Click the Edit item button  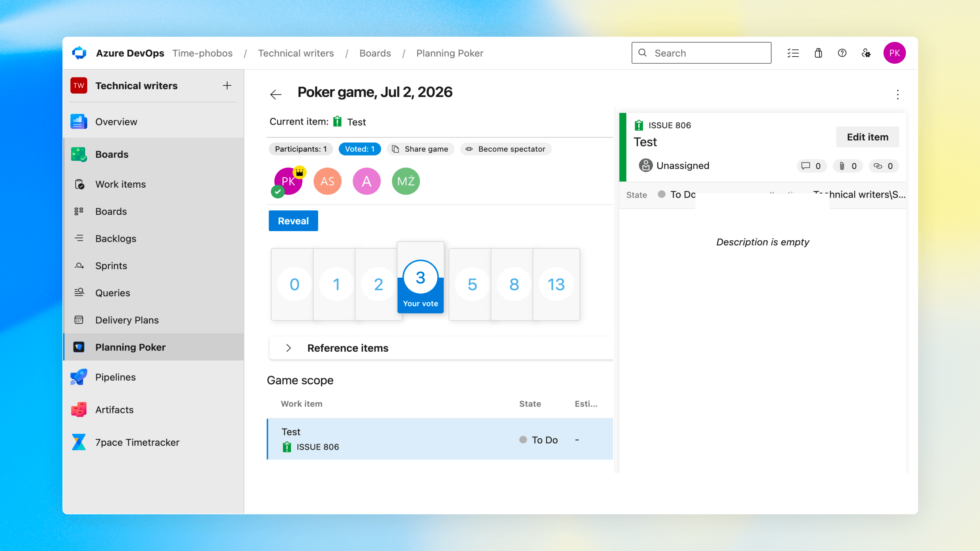(x=867, y=137)
